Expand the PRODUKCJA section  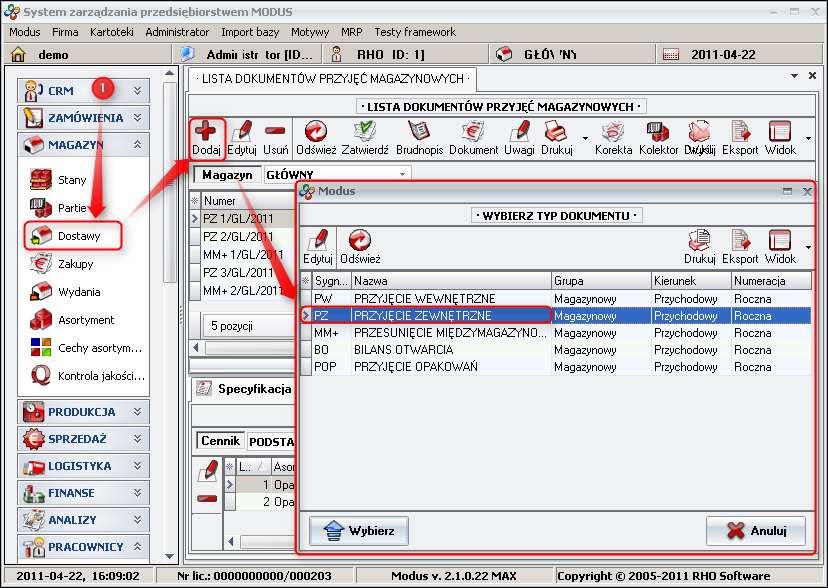coord(84,412)
